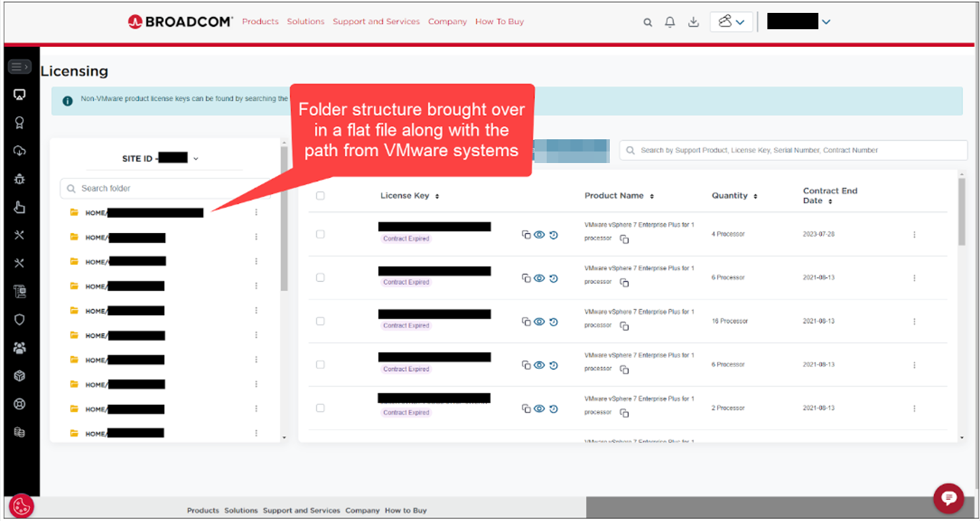Image resolution: width=980 pixels, height=521 pixels.
Task: Open the bug icon in sidebar
Action: (x=19, y=179)
